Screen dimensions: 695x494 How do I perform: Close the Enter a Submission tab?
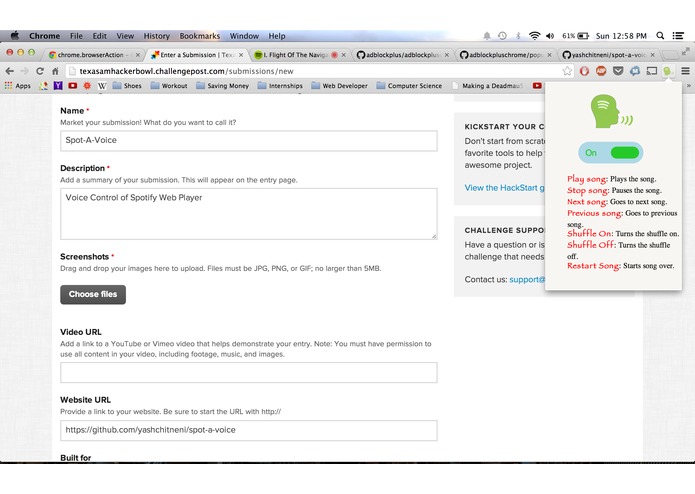point(241,55)
